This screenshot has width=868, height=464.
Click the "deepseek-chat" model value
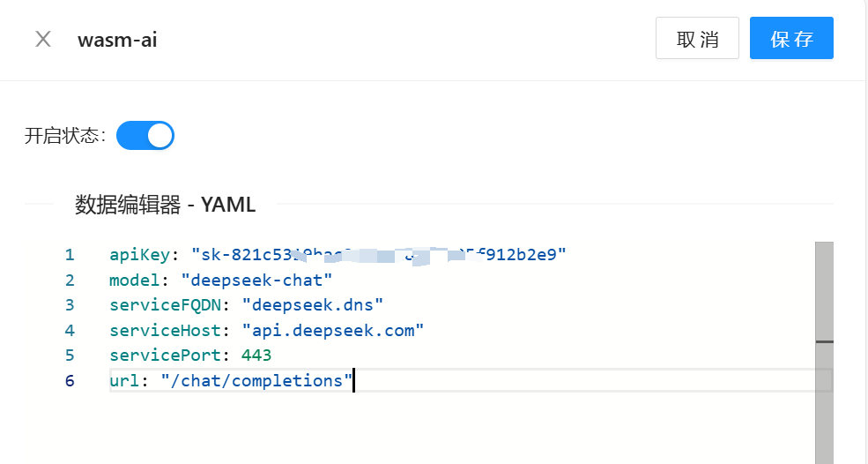(256, 280)
